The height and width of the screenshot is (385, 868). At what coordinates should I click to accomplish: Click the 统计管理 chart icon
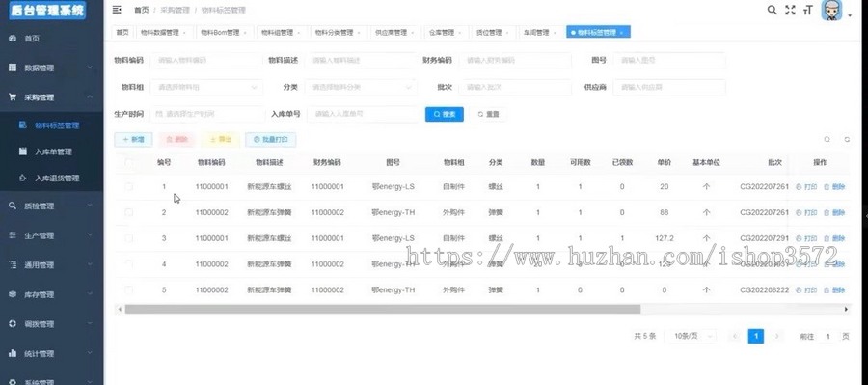(x=13, y=353)
